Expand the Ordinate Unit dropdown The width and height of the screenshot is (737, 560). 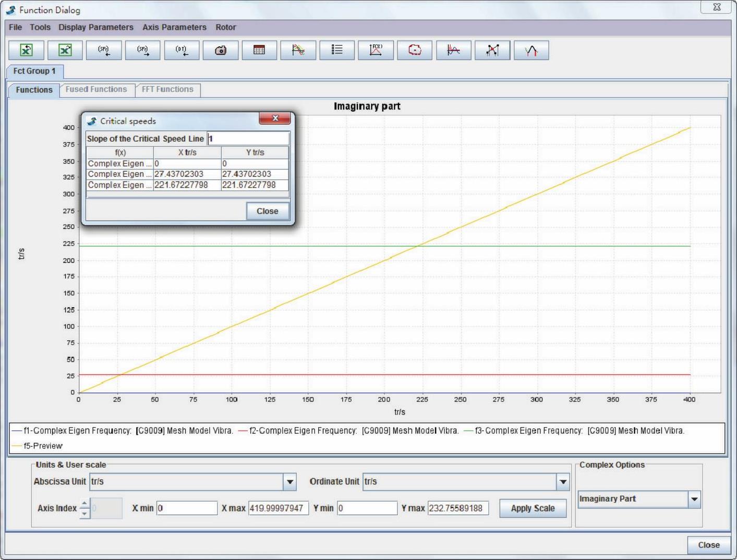[x=563, y=482]
